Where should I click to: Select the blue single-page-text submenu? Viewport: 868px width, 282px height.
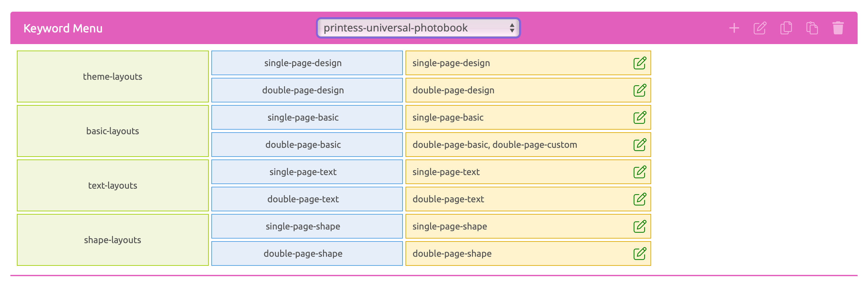307,172
